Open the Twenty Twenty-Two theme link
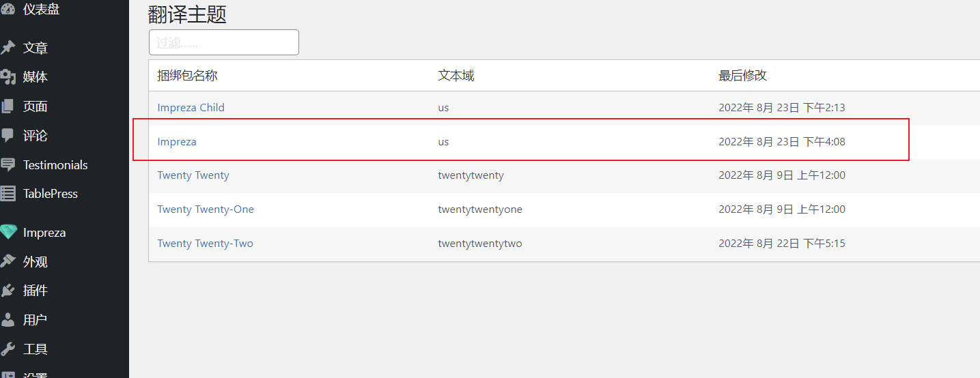Image resolution: width=980 pixels, height=378 pixels. point(205,244)
